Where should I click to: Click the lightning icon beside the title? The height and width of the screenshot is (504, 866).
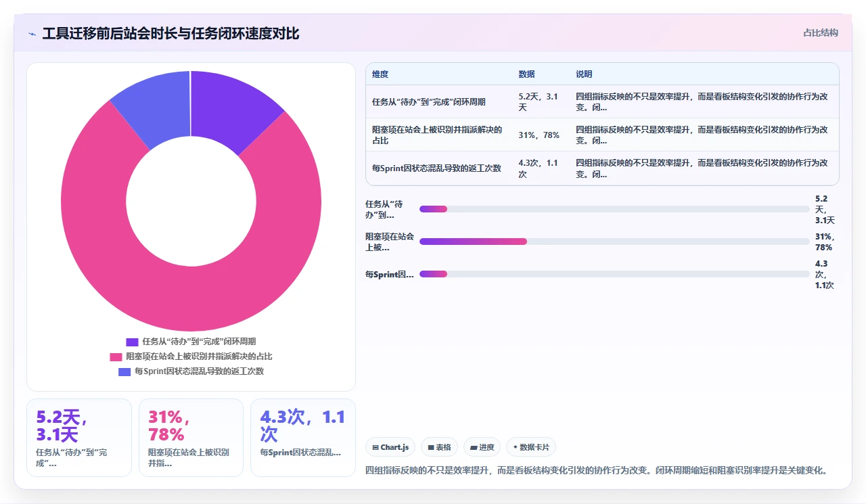[32, 34]
